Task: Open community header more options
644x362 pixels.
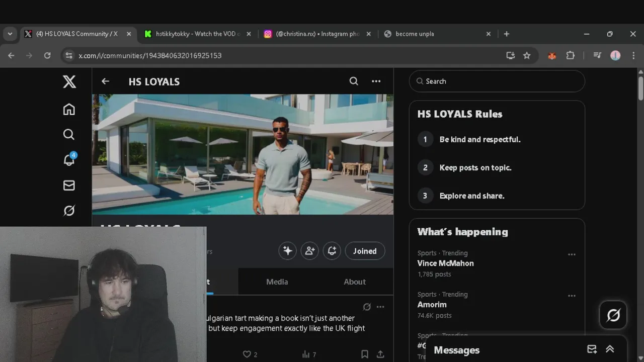Action: pyautogui.click(x=376, y=81)
